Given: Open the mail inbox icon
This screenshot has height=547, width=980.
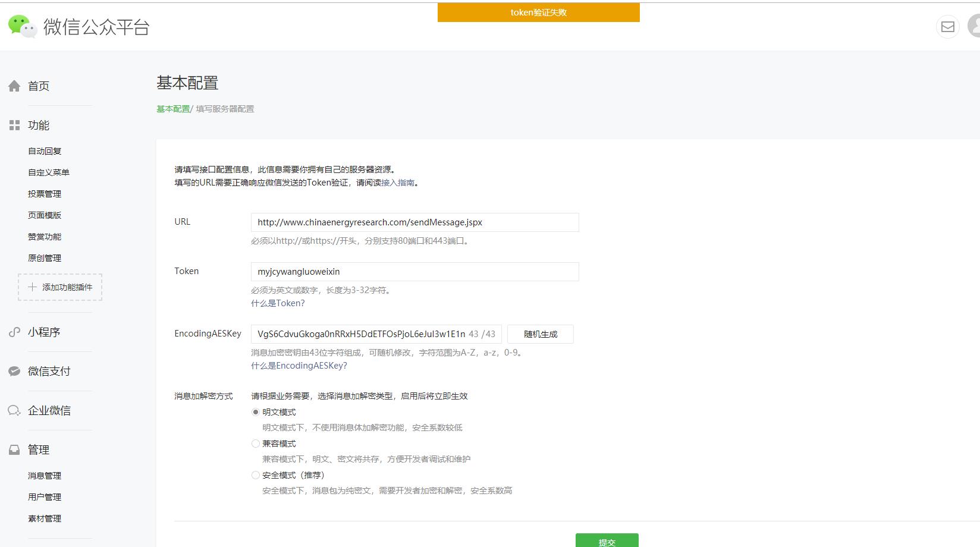Looking at the screenshot, I should coord(947,27).
